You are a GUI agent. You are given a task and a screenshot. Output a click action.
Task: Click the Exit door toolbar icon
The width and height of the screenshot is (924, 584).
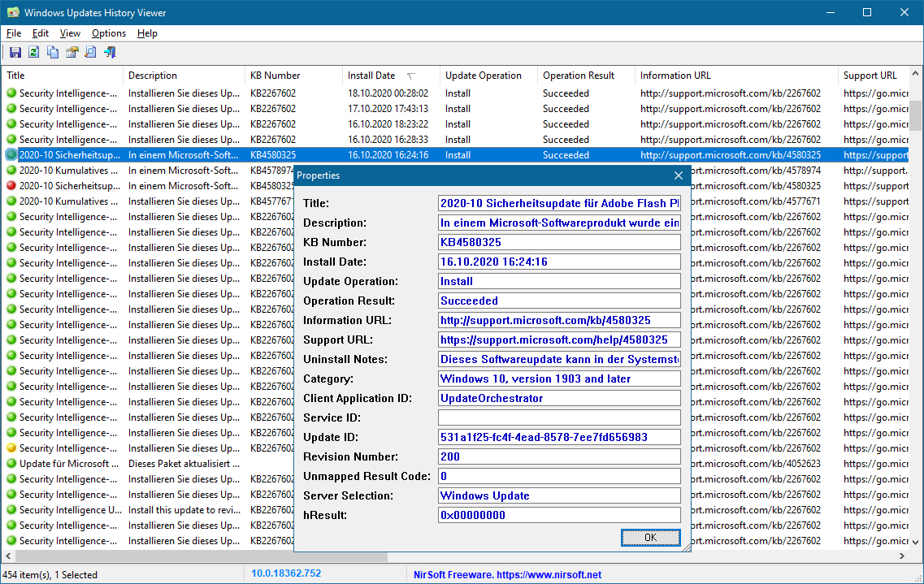click(x=110, y=53)
